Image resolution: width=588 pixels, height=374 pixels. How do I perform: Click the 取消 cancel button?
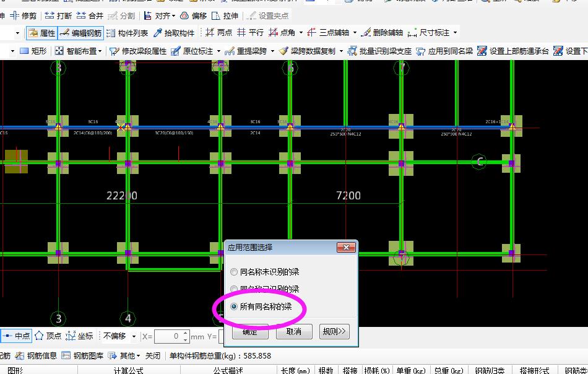pos(294,332)
